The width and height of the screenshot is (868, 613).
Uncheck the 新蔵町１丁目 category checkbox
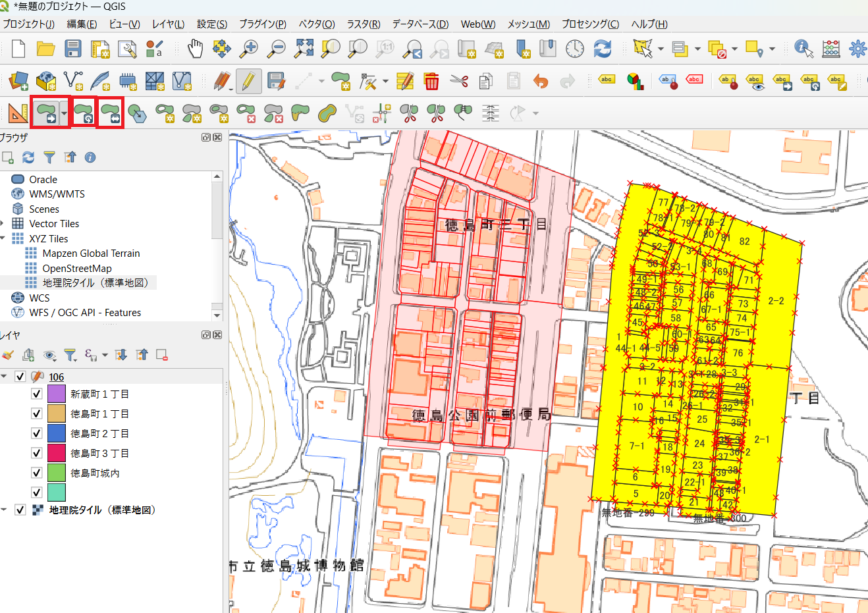[x=37, y=394]
